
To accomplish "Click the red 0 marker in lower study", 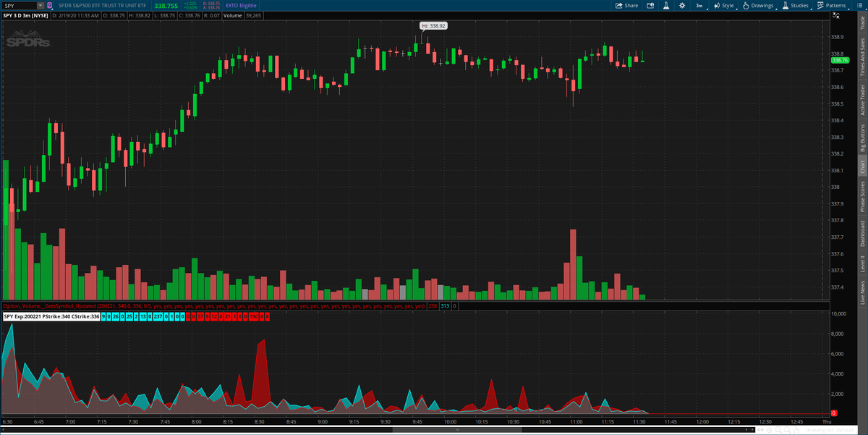I will [834, 413].
